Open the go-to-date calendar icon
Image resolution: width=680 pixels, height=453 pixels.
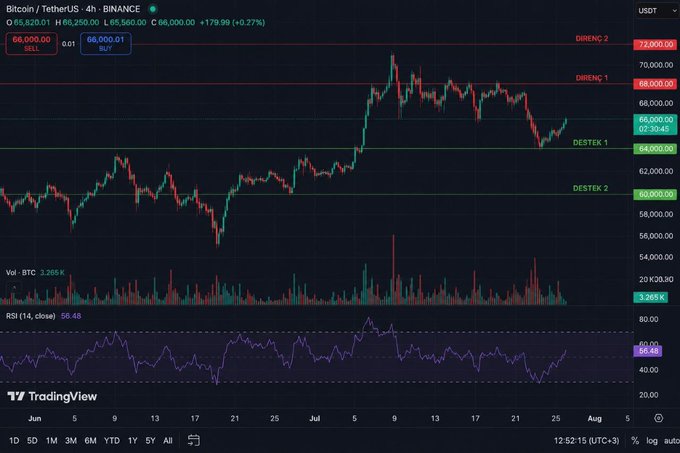193,440
